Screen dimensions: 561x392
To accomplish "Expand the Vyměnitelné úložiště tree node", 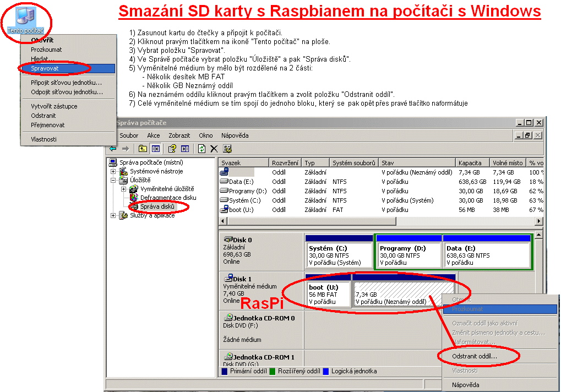I will (x=123, y=189).
